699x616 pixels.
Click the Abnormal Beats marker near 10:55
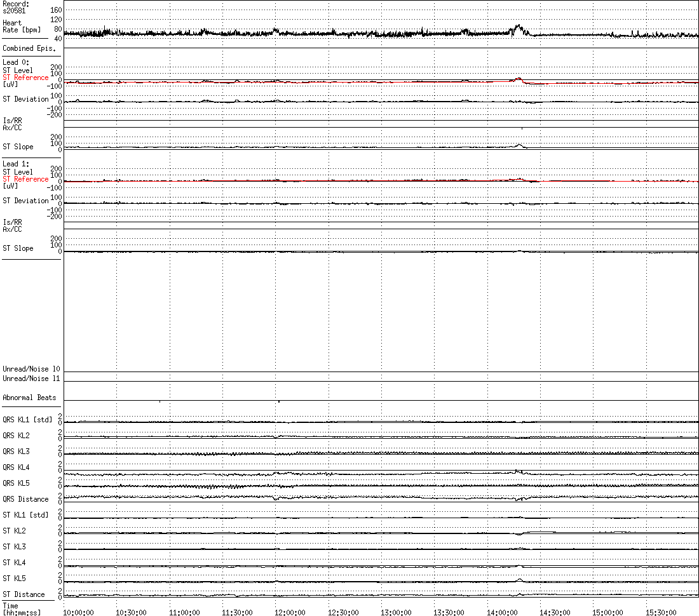pos(159,402)
